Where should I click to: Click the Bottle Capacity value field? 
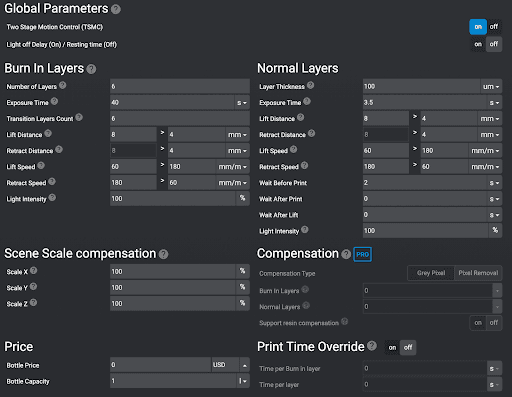click(x=173, y=381)
